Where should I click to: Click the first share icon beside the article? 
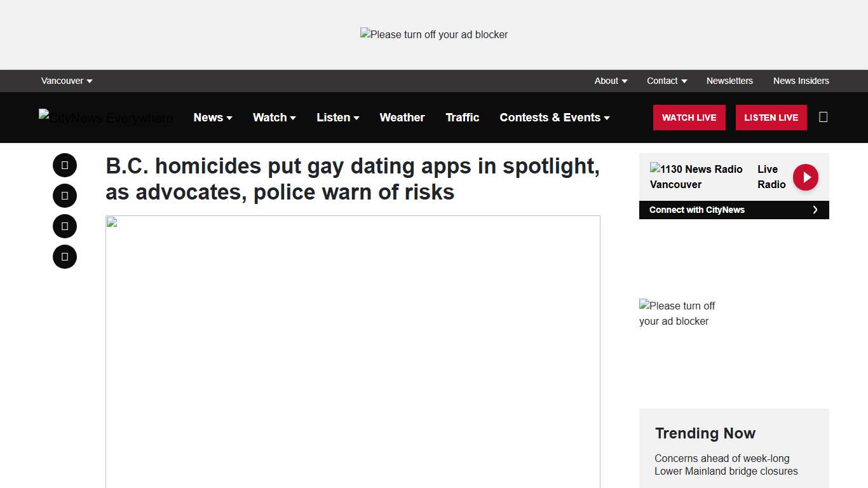[64, 165]
